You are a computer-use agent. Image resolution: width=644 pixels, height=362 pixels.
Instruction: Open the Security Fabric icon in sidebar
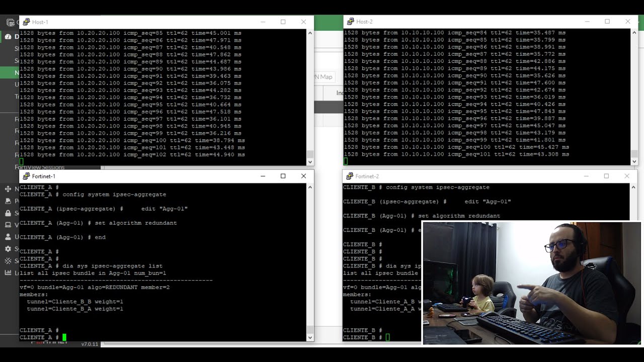coord(9,261)
